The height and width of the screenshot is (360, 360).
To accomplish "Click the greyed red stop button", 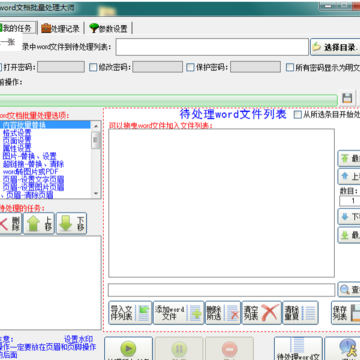I will 229,349.
